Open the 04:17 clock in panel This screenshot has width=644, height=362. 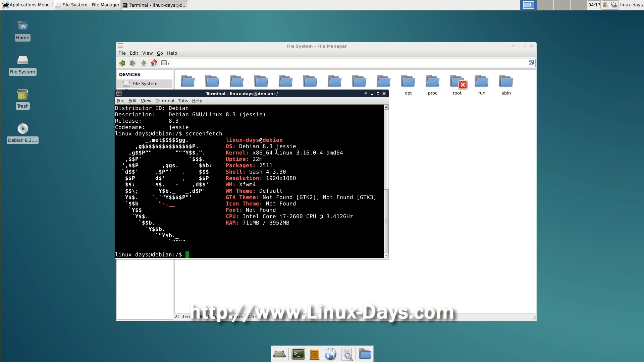click(x=594, y=5)
